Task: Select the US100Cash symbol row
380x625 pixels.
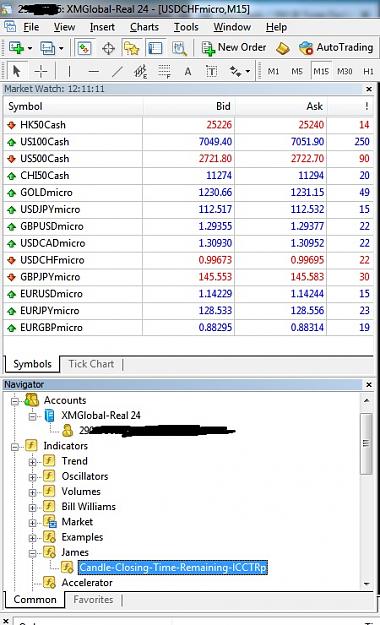Action: [x=188, y=142]
